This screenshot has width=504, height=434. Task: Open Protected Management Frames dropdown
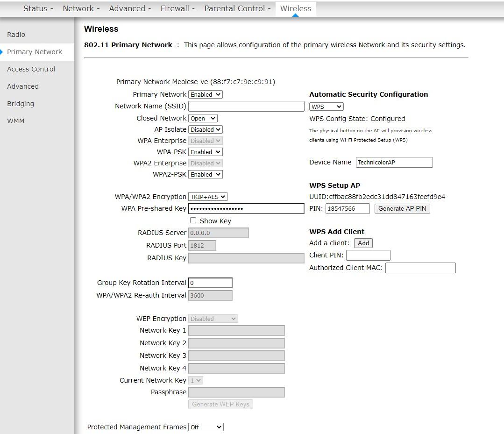(x=206, y=427)
